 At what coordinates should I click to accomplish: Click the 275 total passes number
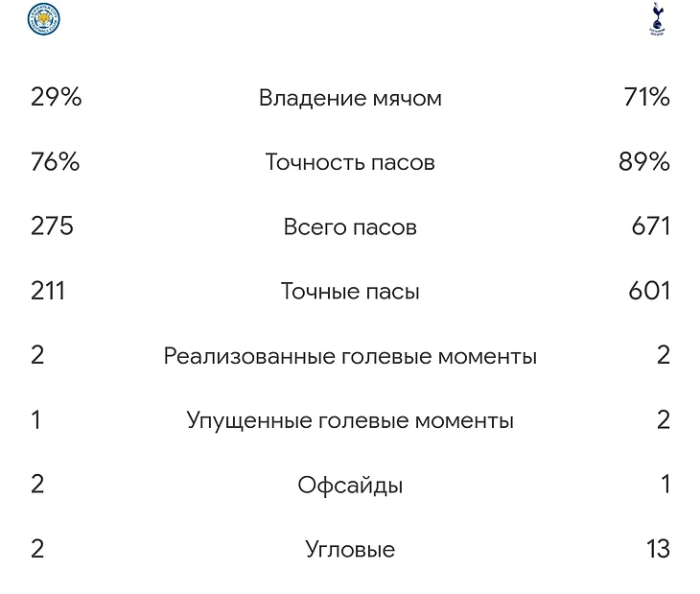click(52, 226)
